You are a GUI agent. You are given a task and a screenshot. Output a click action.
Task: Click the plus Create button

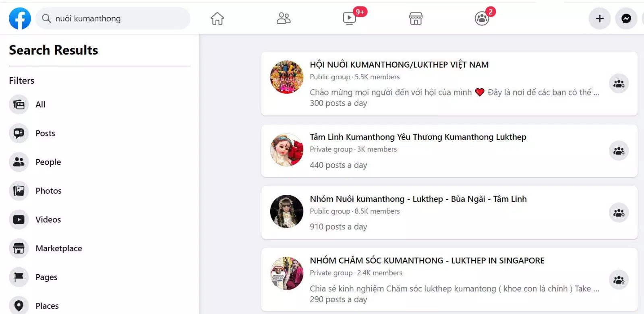pos(600,19)
